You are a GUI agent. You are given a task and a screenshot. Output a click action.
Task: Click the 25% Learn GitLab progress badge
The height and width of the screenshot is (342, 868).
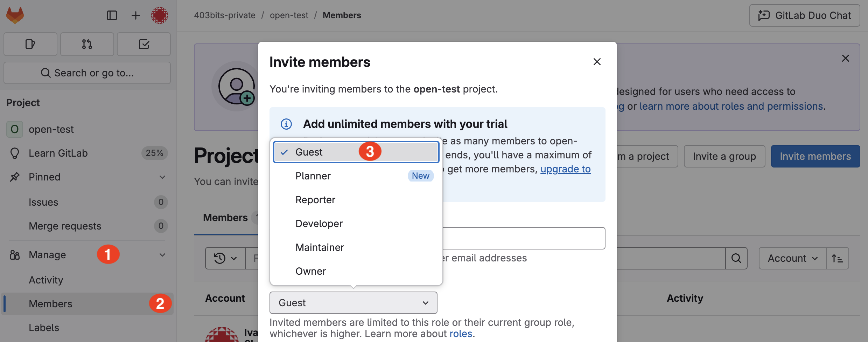[x=155, y=153]
